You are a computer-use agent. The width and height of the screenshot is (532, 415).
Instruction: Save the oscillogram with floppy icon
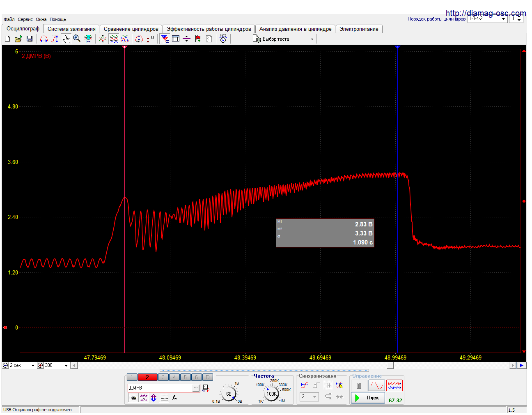[x=30, y=39]
